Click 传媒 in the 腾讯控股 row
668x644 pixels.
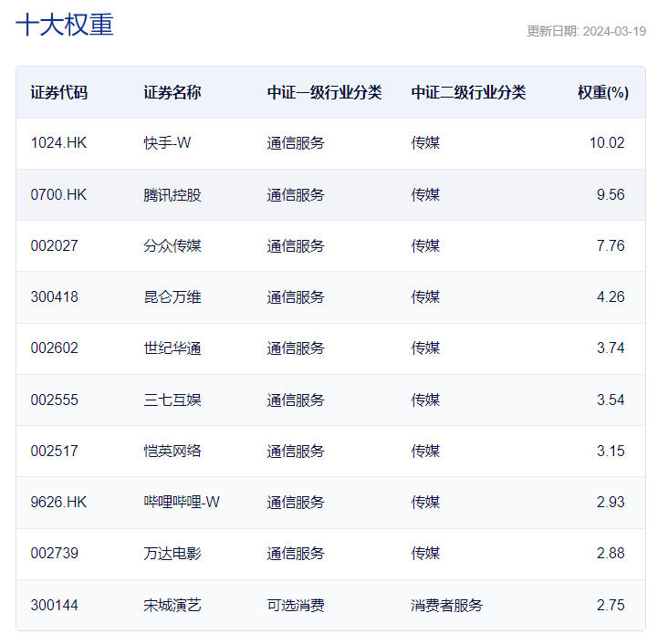425,194
